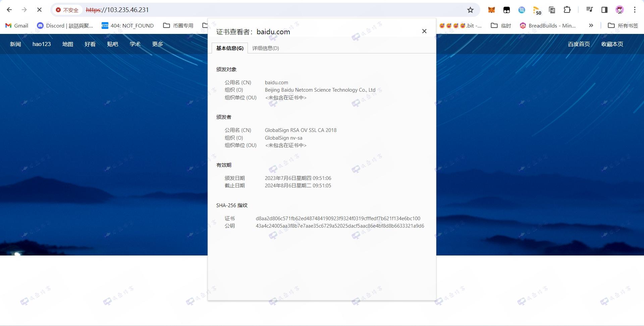Click the 不安全 security warning badge

pyautogui.click(x=67, y=10)
